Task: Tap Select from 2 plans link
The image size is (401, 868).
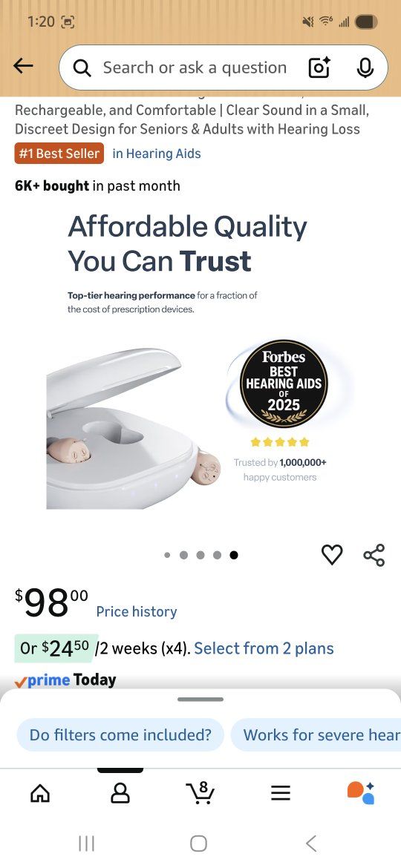Action: tap(264, 648)
